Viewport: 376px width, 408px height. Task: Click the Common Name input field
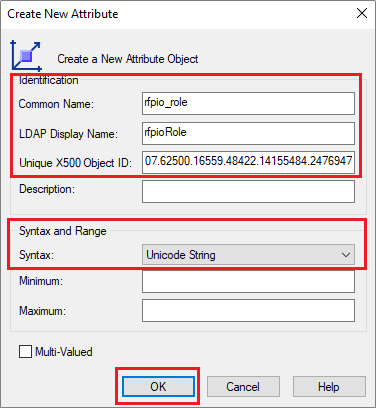point(248,103)
